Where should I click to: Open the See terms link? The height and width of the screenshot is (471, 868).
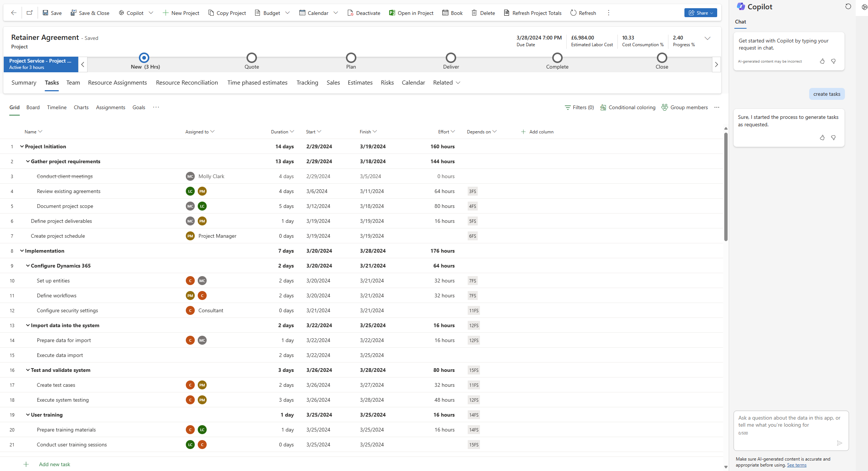coord(797,465)
